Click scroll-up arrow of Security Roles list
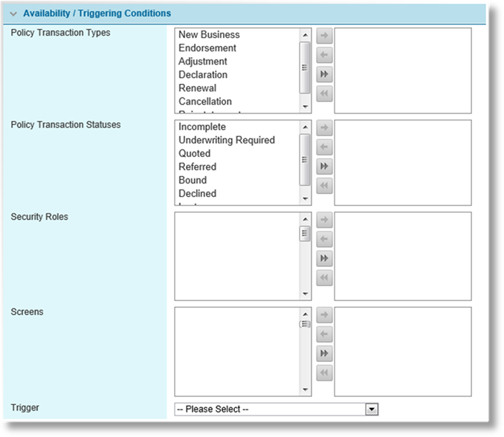The width and height of the screenshot is (504, 437). 305,219
